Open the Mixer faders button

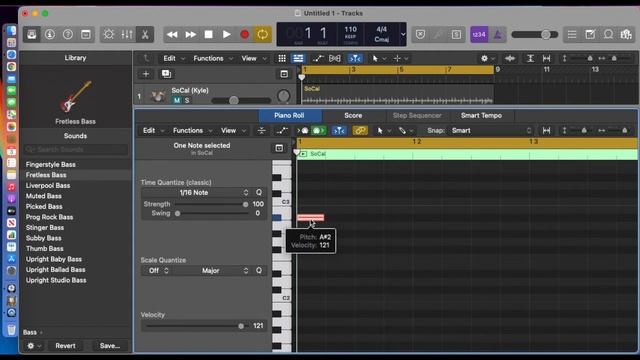127,35
